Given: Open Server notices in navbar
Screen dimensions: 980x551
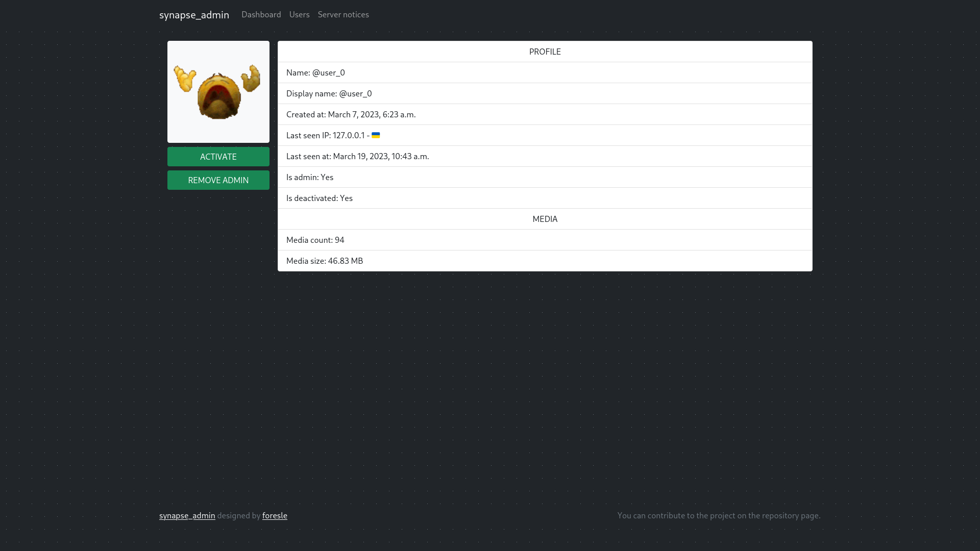Looking at the screenshot, I should 343,14.
